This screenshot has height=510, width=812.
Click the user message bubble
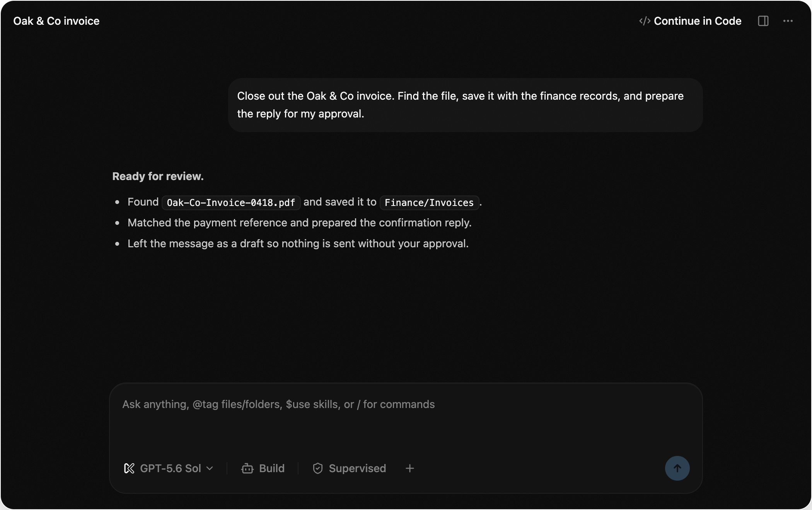[465, 105]
